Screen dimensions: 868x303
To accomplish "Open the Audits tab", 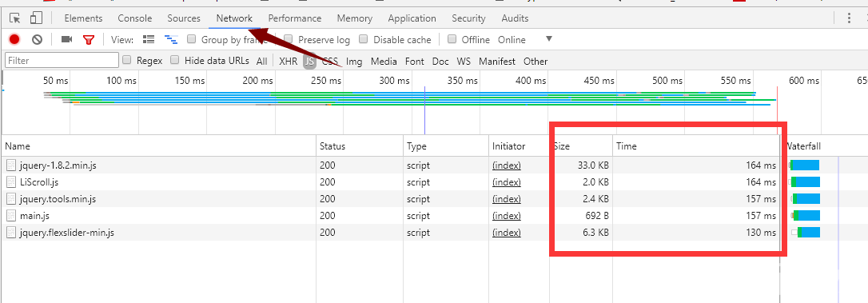I will pos(515,18).
